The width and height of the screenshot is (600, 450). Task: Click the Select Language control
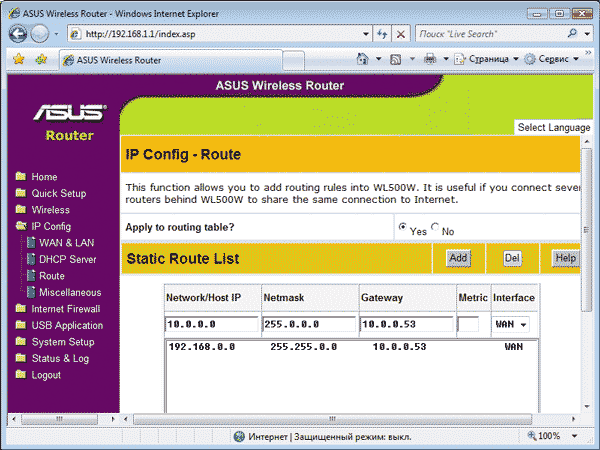click(x=554, y=127)
